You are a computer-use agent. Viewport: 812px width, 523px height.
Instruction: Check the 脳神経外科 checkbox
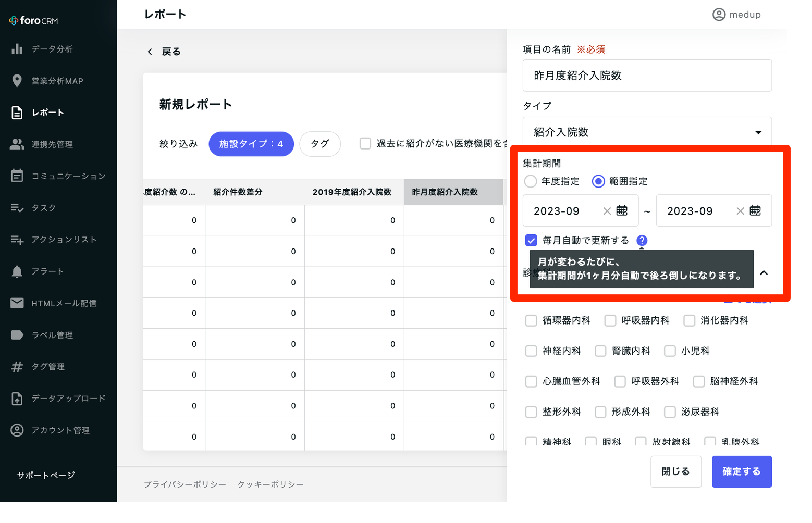[699, 381]
